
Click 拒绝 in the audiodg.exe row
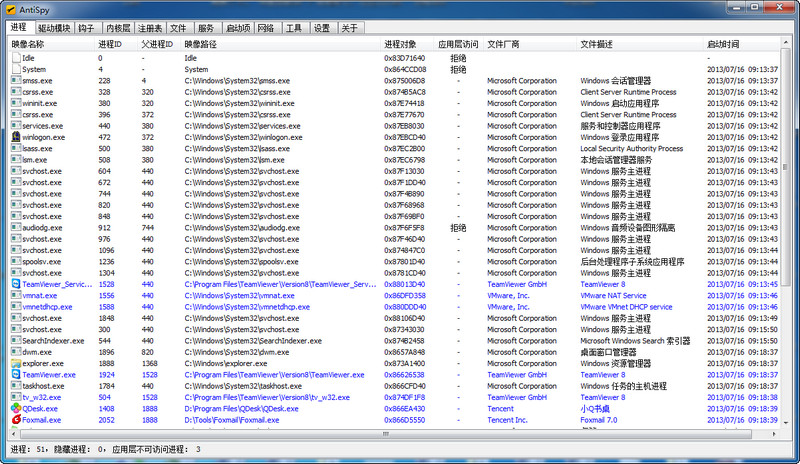click(x=458, y=228)
